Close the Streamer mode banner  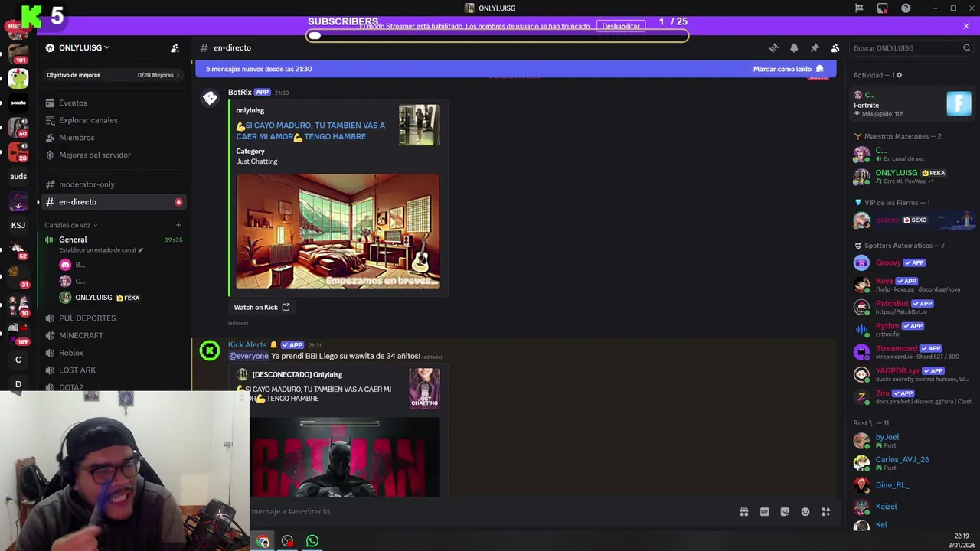966,26
